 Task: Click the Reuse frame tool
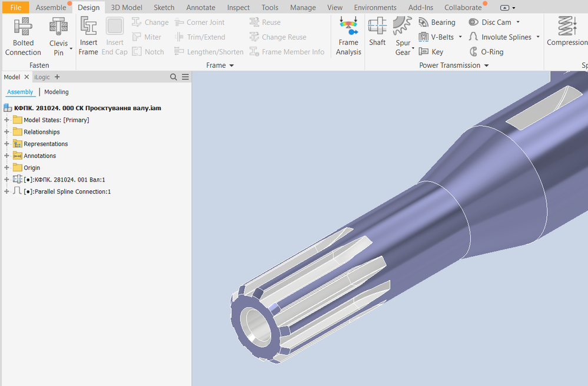(x=265, y=22)
